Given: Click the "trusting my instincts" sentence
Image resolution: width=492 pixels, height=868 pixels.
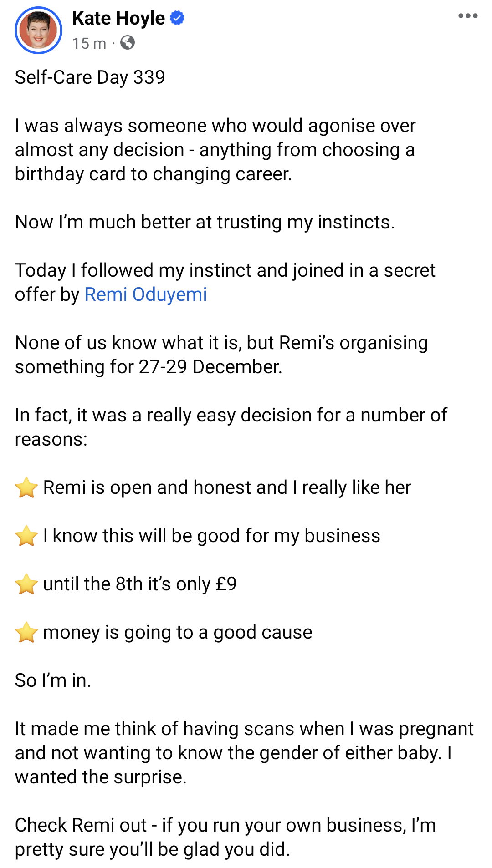Looking at the screenshot, I should [205, 222].
